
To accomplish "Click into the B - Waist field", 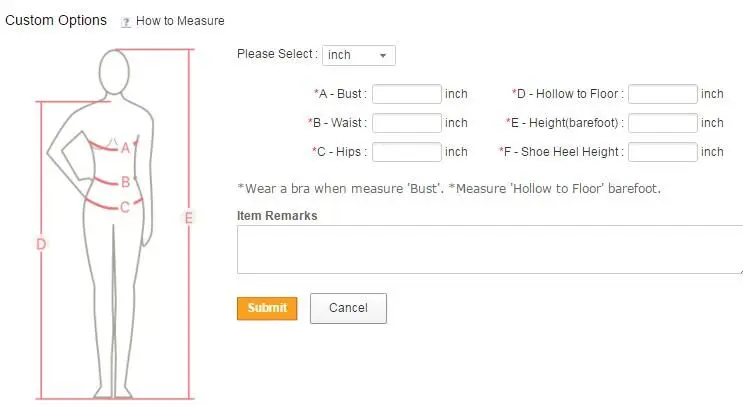I will (406, 123).
